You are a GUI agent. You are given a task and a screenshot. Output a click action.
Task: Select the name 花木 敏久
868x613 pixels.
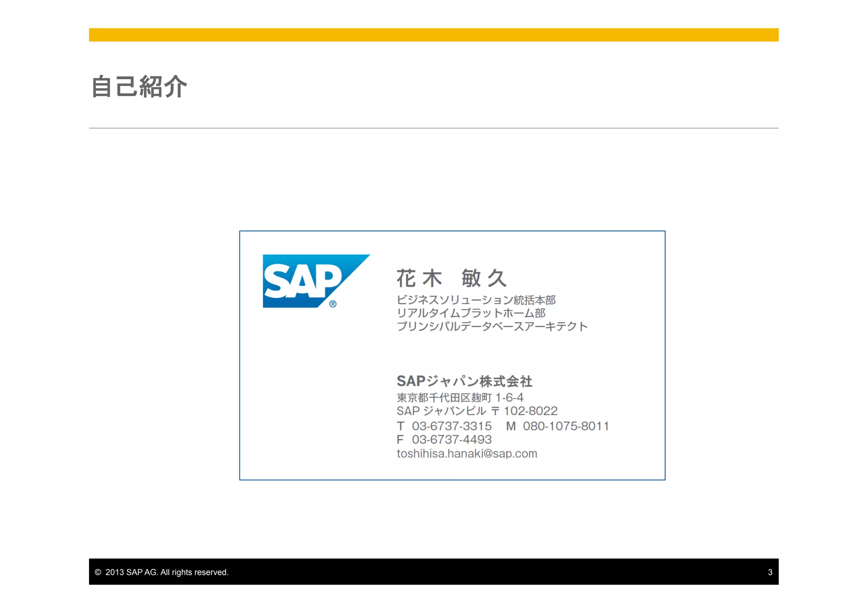[x=451, y=278]
